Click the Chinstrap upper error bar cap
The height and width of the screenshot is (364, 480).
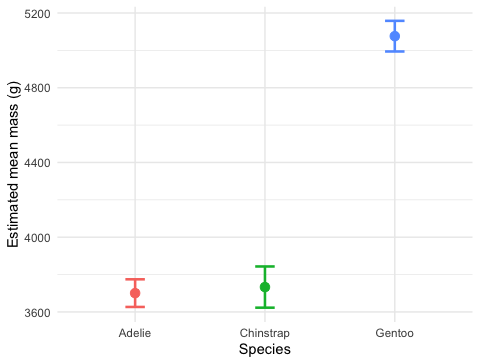coord(265,266)
